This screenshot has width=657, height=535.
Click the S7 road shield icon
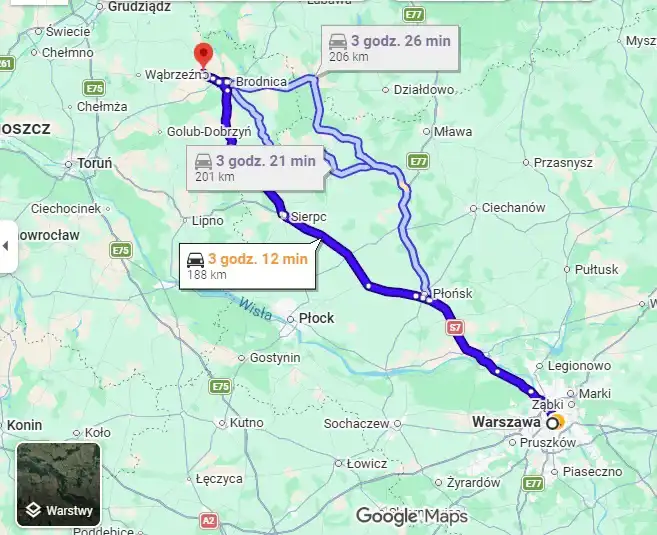(x=455, y=327)
